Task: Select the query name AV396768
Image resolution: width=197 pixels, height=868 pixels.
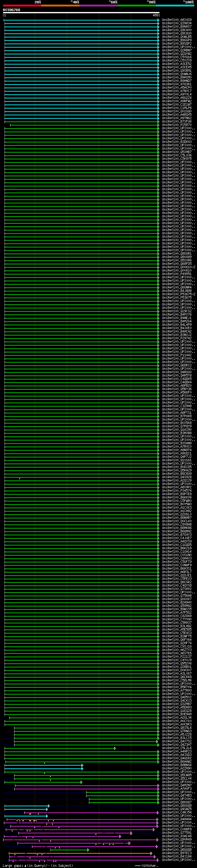Action: (11, 10)
